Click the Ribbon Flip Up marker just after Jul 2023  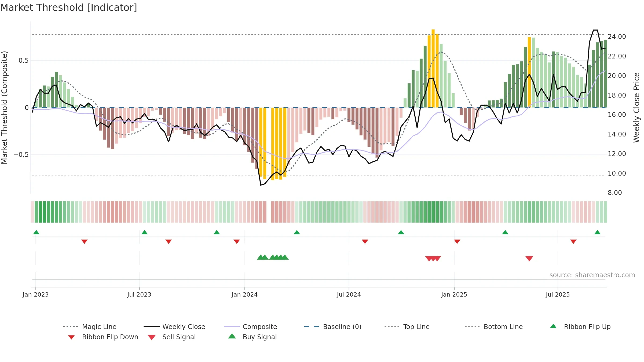tap(144, 232)
